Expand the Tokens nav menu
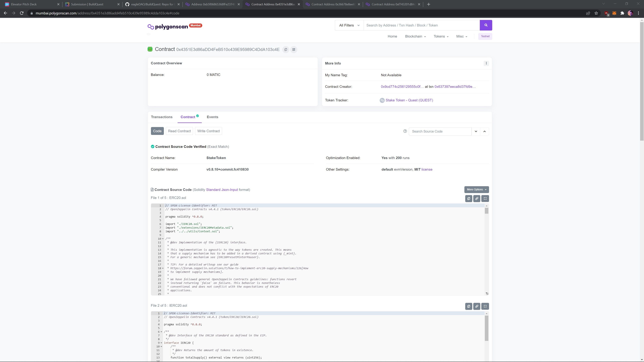 coord(441,37)
